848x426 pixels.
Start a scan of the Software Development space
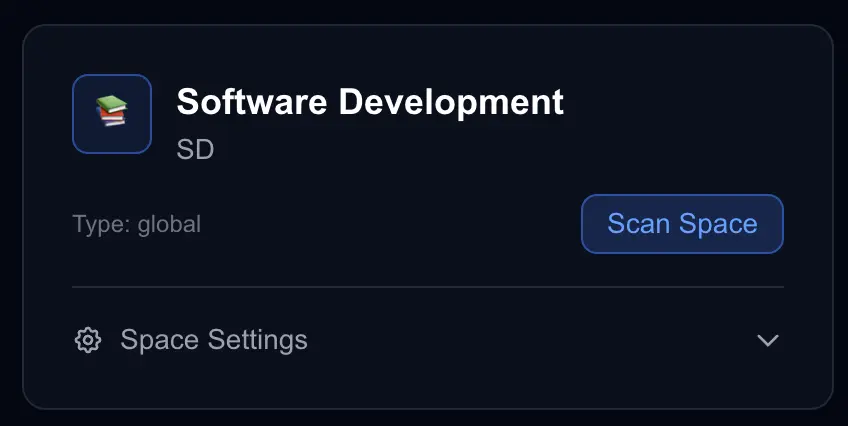[682, 224]
